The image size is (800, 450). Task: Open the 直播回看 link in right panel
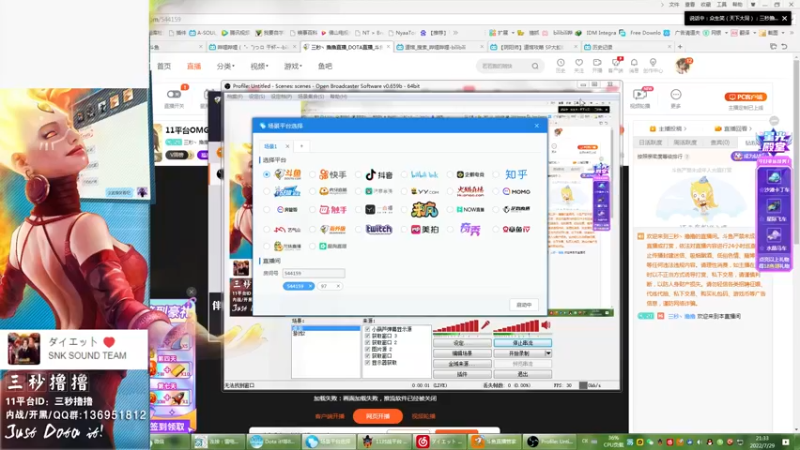(x=733, y=129)
